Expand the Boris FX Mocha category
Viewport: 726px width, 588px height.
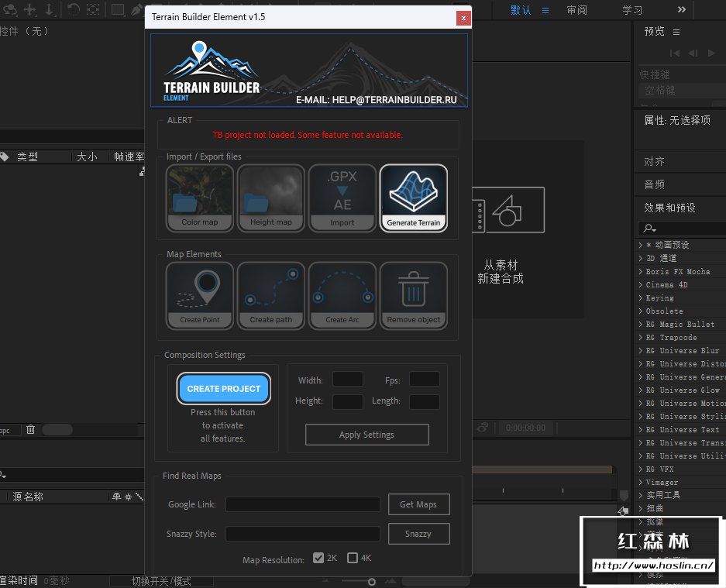(x=640, y=271)
